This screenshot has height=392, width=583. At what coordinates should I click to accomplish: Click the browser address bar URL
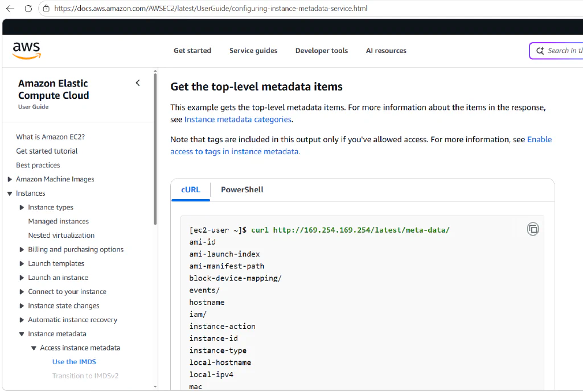(x=211, y=8)
